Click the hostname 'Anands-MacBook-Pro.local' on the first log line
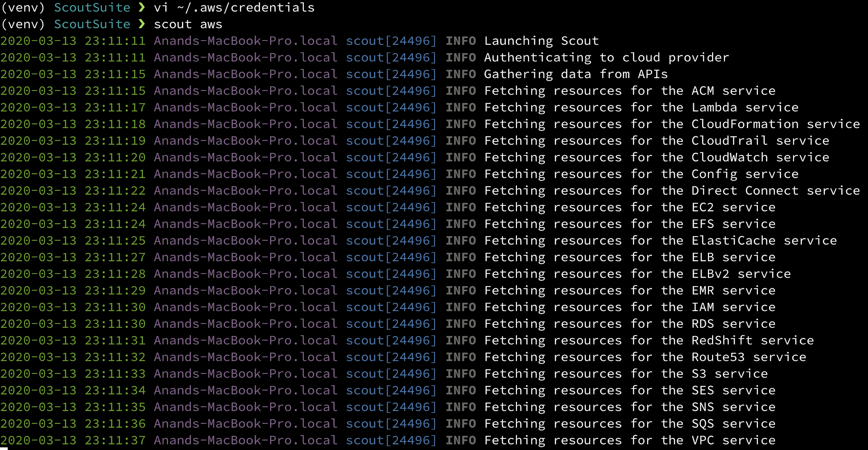The width and height of the screenshot is (868, 450). [x=245, y=41]
